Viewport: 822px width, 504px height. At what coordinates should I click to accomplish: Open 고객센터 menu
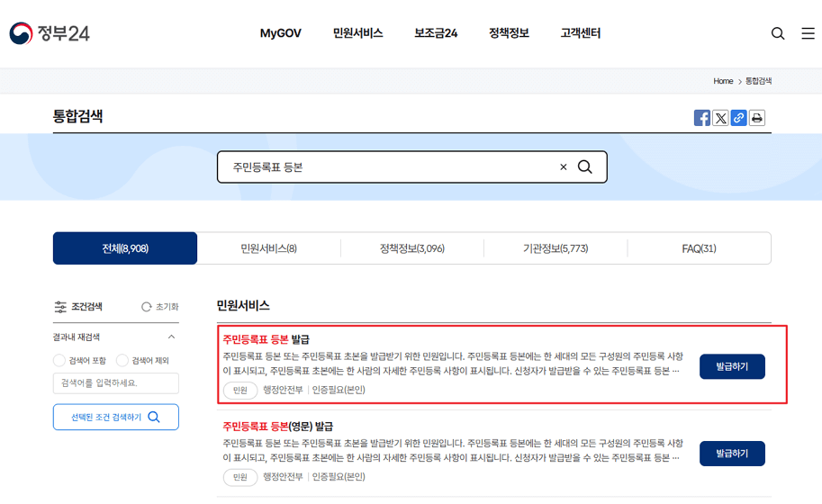pyautogui.click(x=581, y=33)
